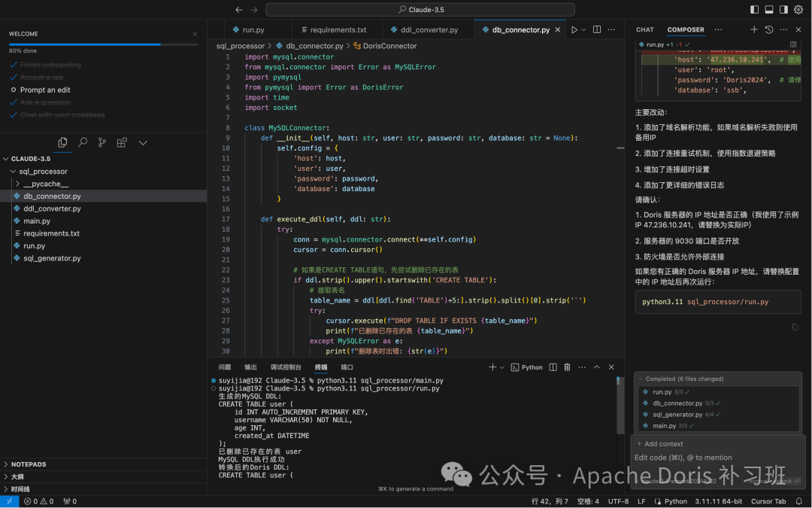Toggle the primary side bar layout
Image resolution: width=812 pixels, height=508 pixels.
point(755,10)
